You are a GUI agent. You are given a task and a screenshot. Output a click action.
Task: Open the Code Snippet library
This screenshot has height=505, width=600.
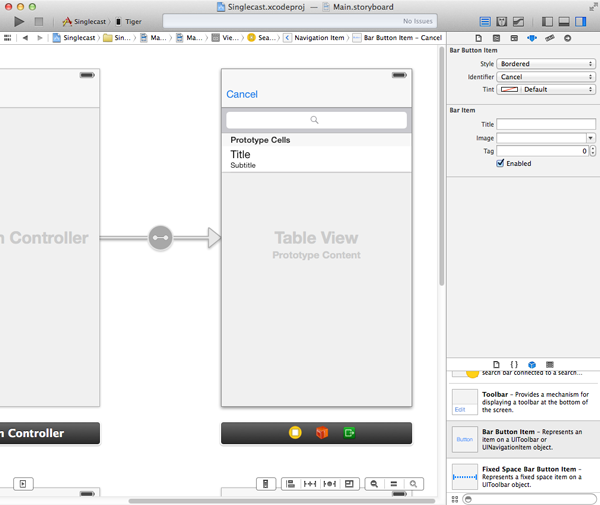pos(514,365)
